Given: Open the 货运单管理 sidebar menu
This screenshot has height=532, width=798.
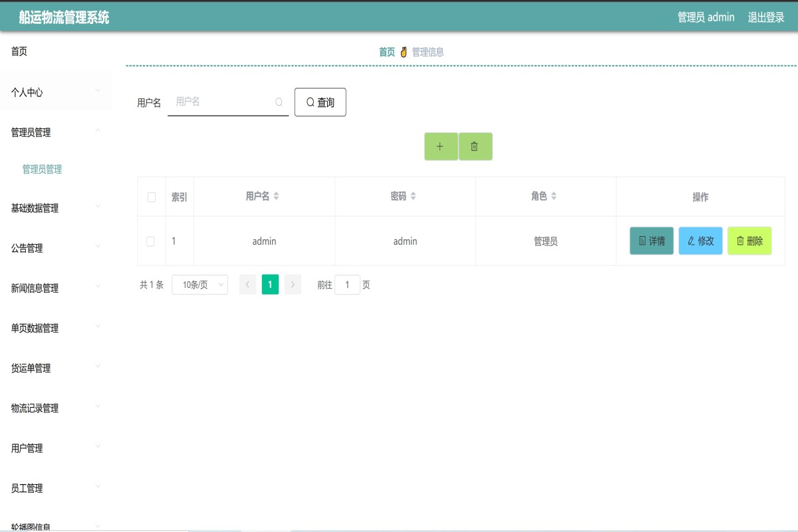Looking at the screenshot, I should 29,368.
